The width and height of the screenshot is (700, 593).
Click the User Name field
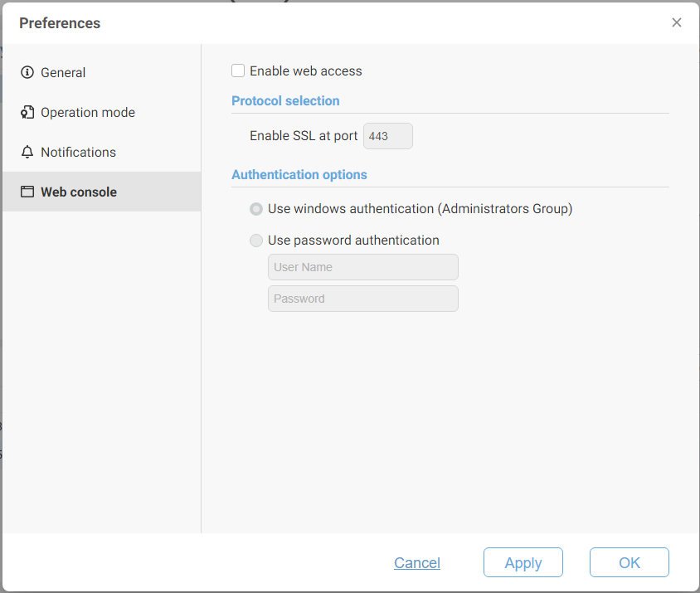pos(363,267)
